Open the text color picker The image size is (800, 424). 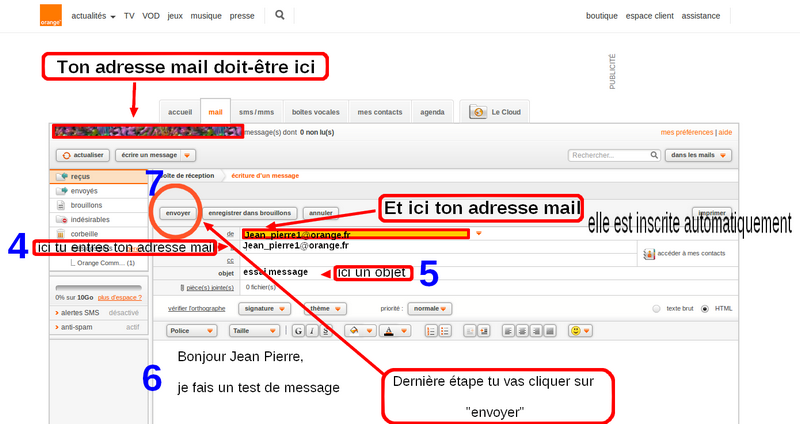point(395,331)
